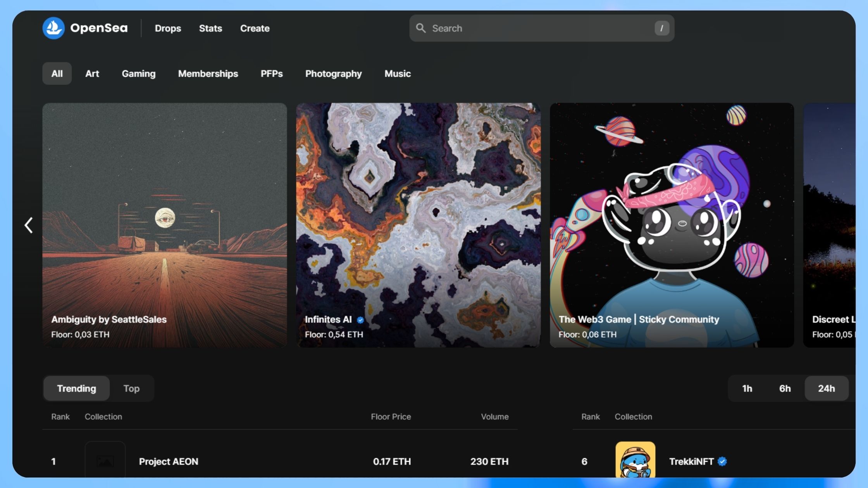Set the time range to 24h
Screen dimensions: 868x488
pyautogui.click(x=827, y=388)
